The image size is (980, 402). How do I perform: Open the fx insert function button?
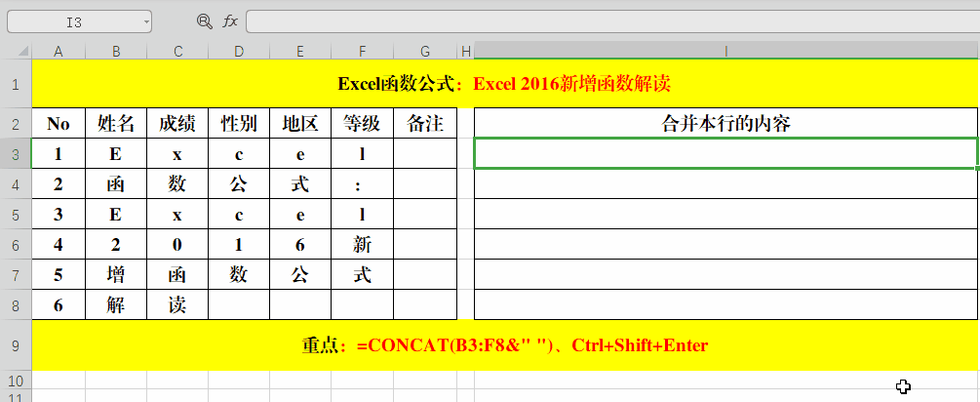coord(230,21)
